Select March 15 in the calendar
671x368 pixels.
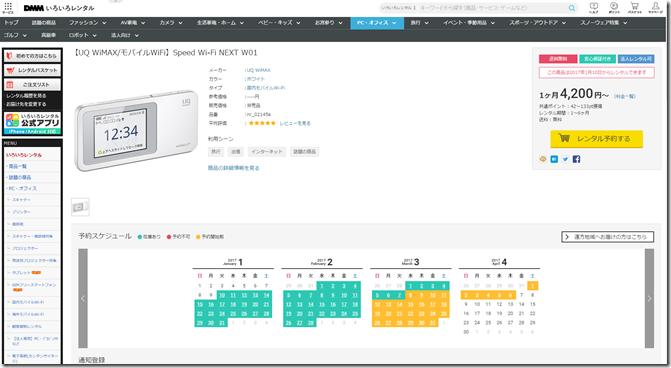(410, 304)
